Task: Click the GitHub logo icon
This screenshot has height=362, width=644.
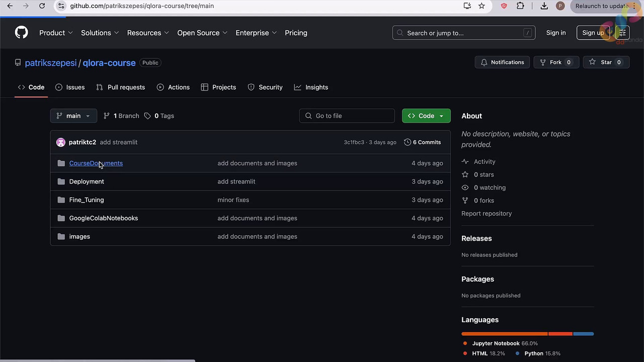Action: 21,33
